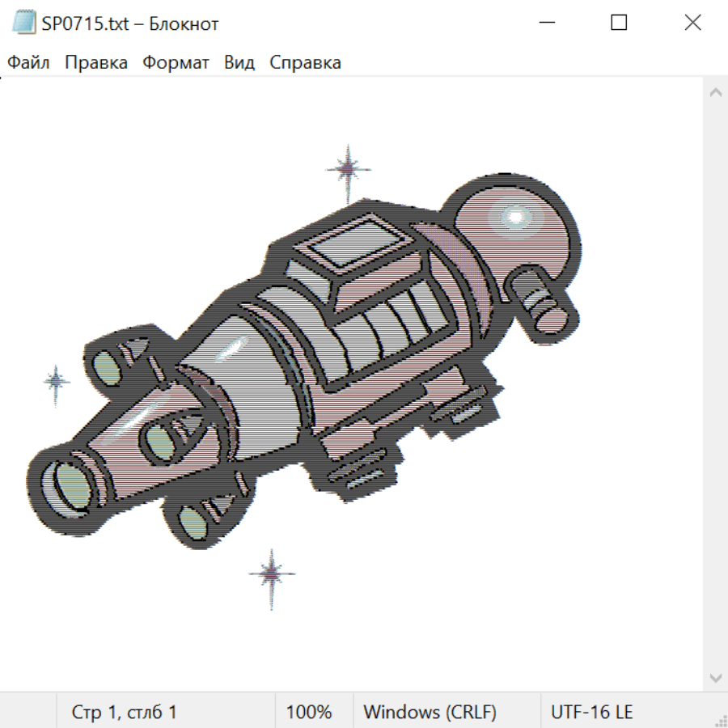Maximize the Блокнот window
The width and height of the screenshot is (728, 728).
[x=619, y=23]
